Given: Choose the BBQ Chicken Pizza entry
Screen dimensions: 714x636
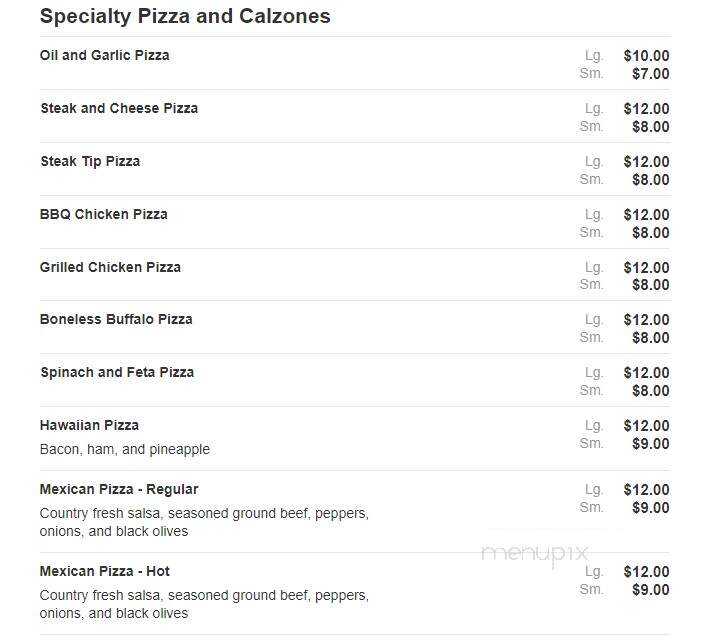Looking at the screenshot, I should [104, 214].
